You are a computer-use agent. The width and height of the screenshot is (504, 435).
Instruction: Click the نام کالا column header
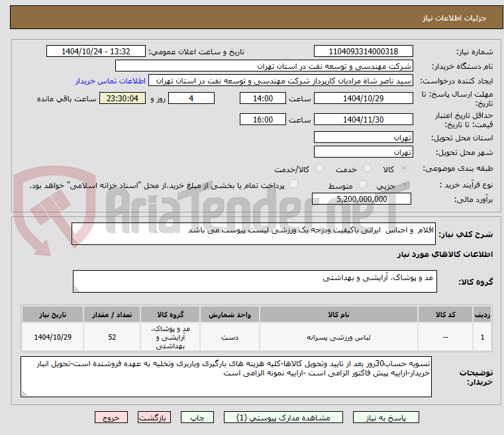pyautogui.click(x=338, y=314)
